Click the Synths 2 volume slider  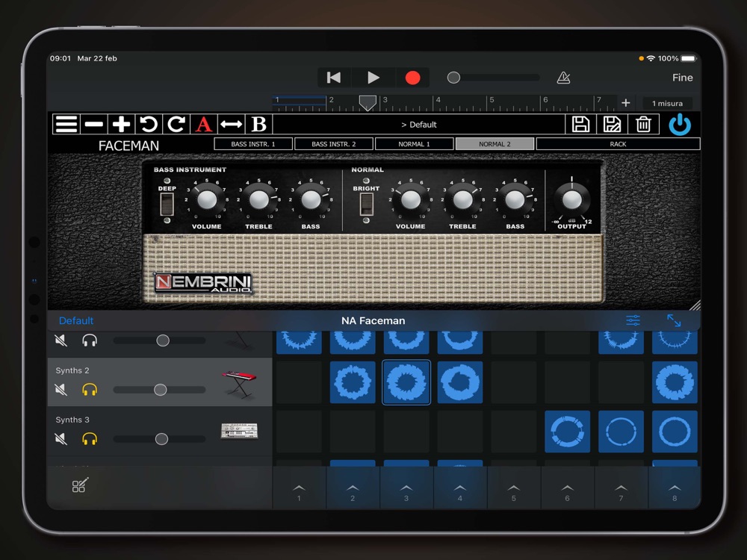(160, 390)
